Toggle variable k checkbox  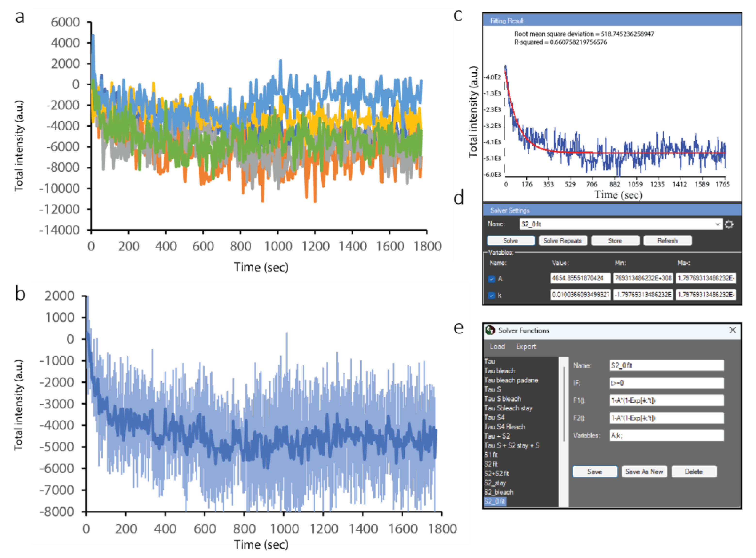tap(492, 296)
